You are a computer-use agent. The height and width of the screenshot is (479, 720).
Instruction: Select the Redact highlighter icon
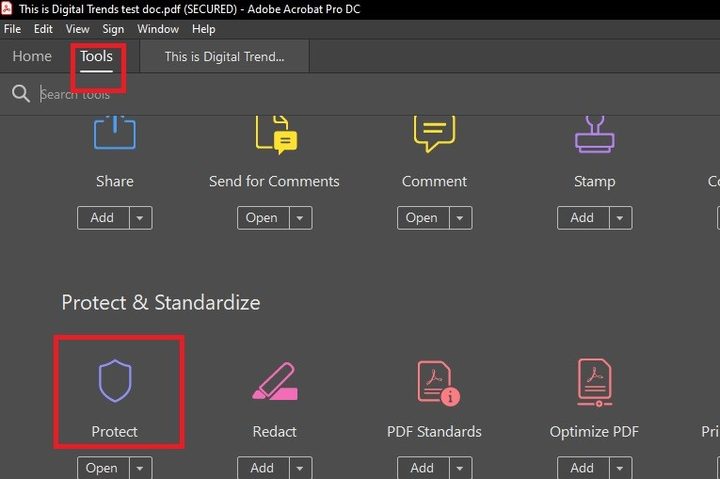[x=275, y=381]
